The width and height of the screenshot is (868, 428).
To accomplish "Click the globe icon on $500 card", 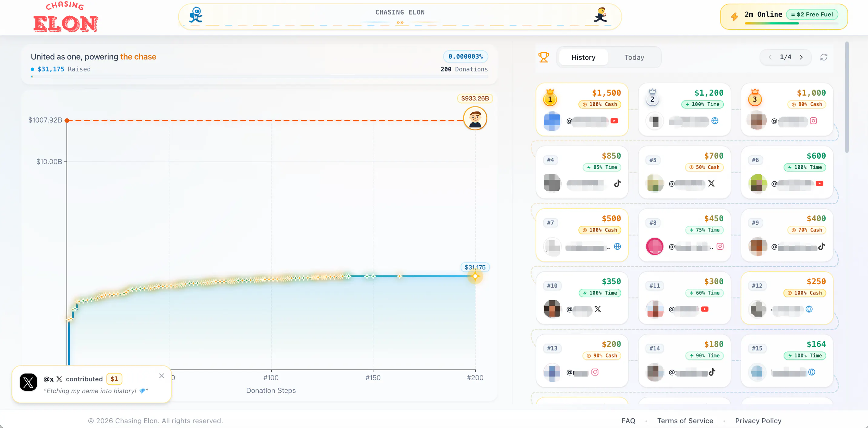I will [x=617, y=246].
